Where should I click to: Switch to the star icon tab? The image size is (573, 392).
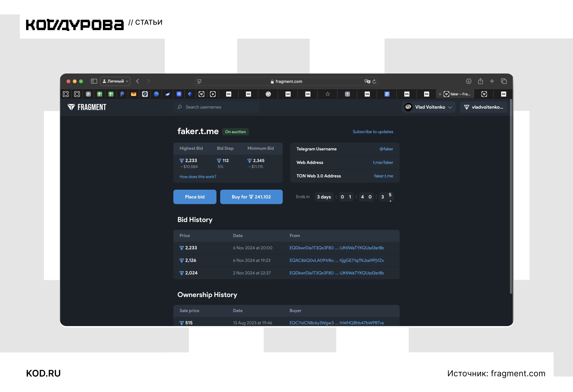[328, 94]
